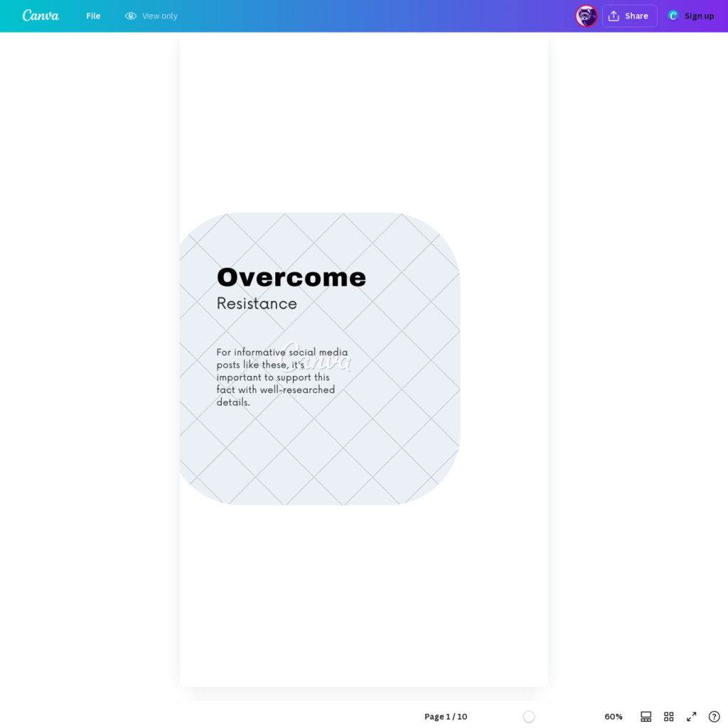Click the paragraph starting 'For informative social media'

point(282,377)
